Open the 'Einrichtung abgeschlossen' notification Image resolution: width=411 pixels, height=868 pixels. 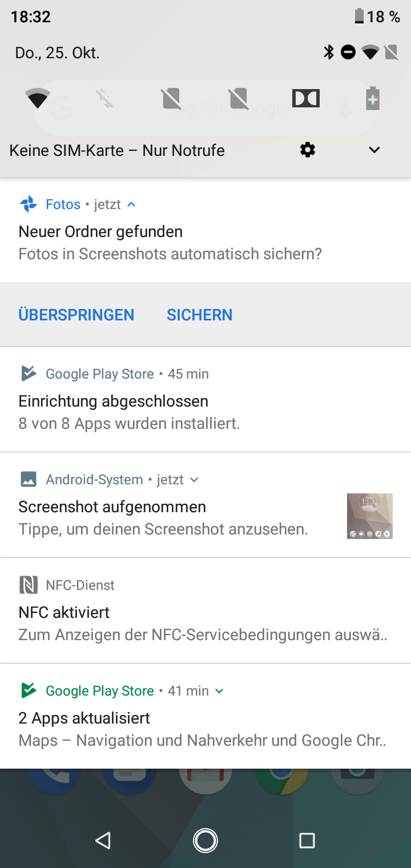(171, 412)
